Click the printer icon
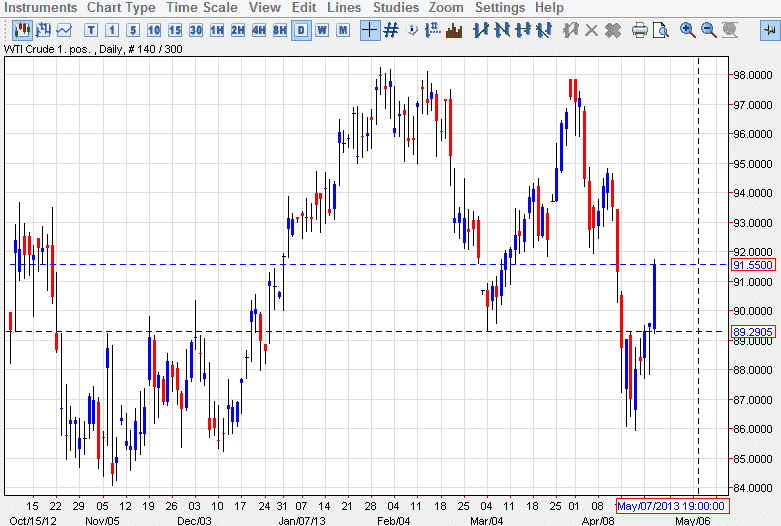Viewport: 781px width, 526px height. 640,30
